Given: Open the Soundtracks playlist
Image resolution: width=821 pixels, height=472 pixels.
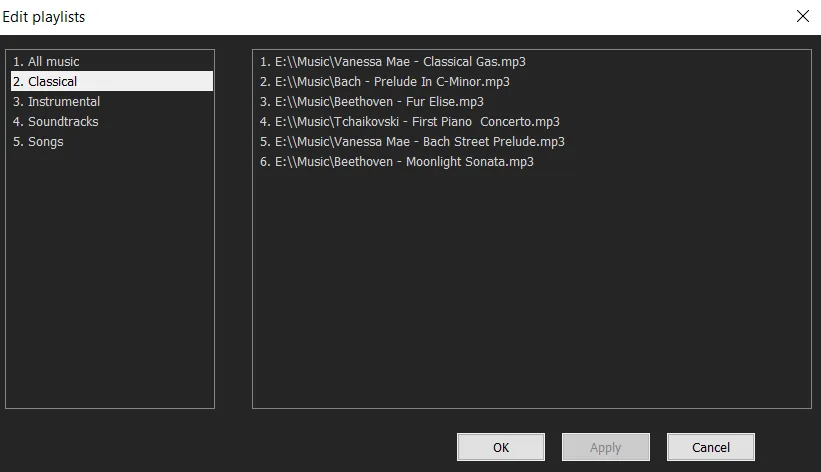Looking at the screenshot, I should [x=112, y=121].
